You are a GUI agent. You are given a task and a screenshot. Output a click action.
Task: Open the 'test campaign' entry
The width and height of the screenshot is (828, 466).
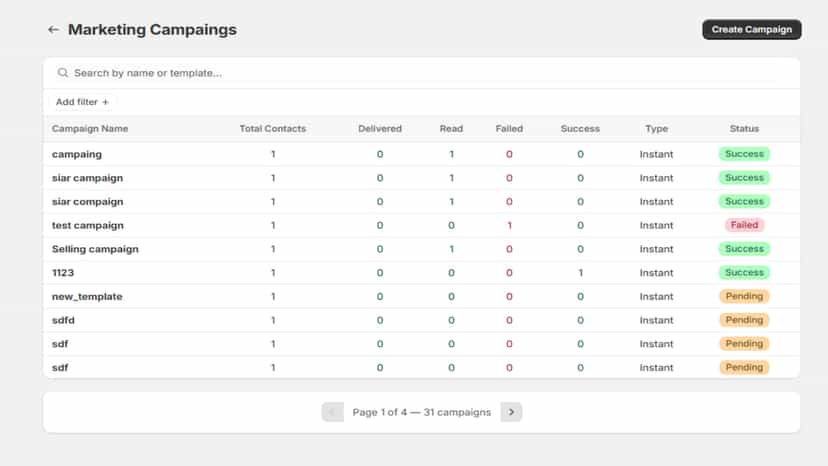pyautogui.click(x=421, y=226)
